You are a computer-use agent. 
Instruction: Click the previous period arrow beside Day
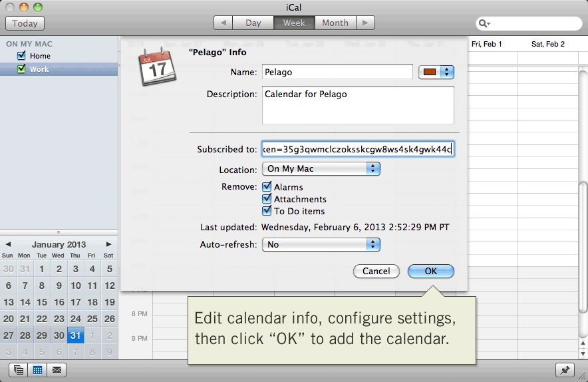click(223, 23)
